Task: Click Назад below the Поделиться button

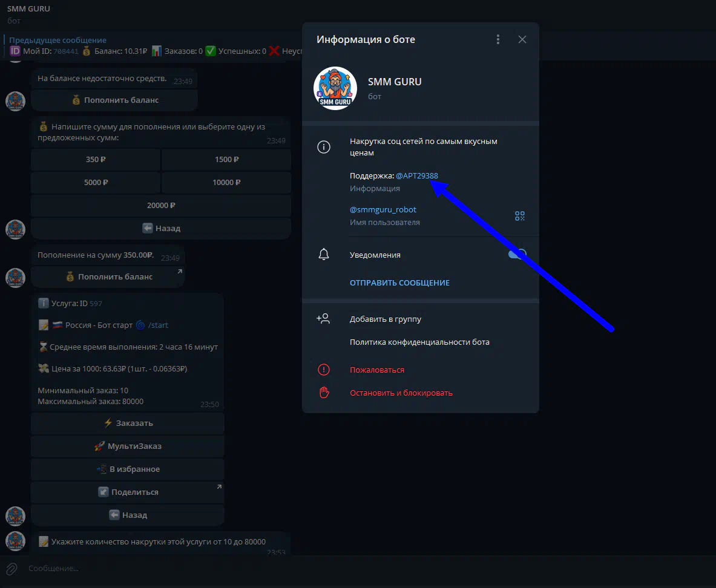Action: (127, 515)
